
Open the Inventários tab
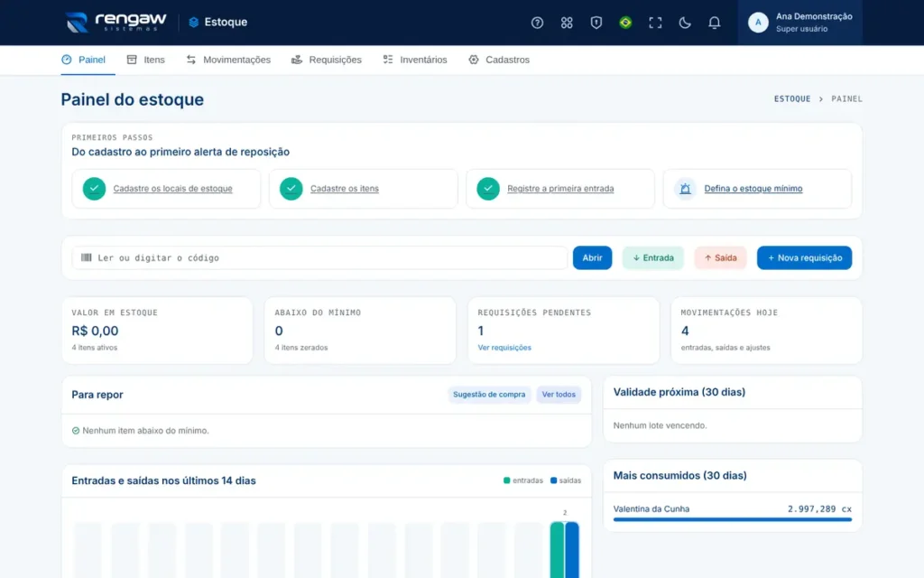pyautogui.click(x=415, y=60)
